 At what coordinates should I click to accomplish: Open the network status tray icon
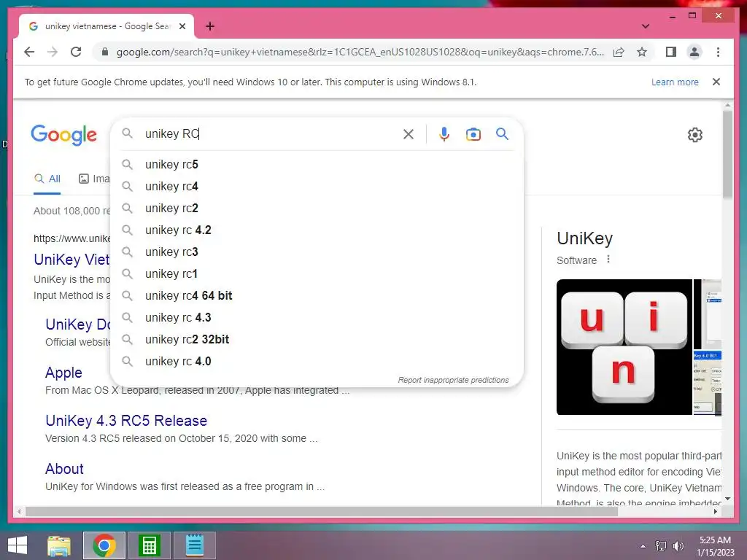[x=661, y=546]
